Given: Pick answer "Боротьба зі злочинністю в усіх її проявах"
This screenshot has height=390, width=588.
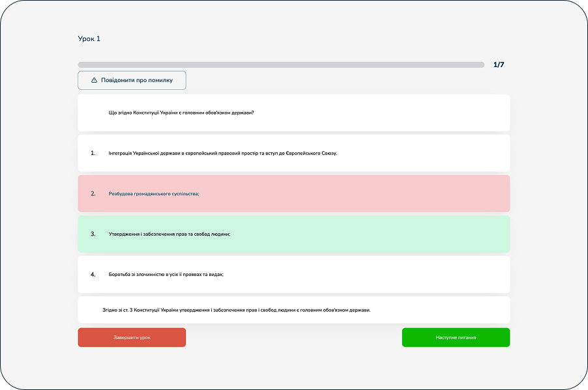Looking at the screenshot, I should [166, 274].
